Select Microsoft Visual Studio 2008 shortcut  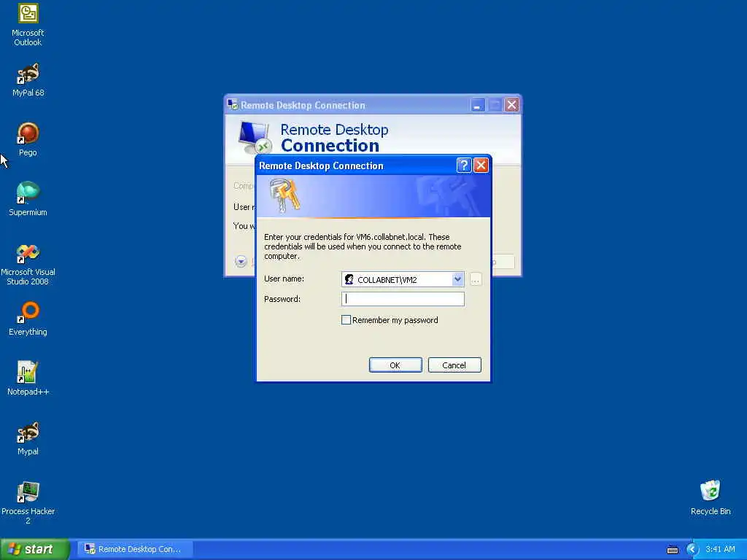(28, 265)
